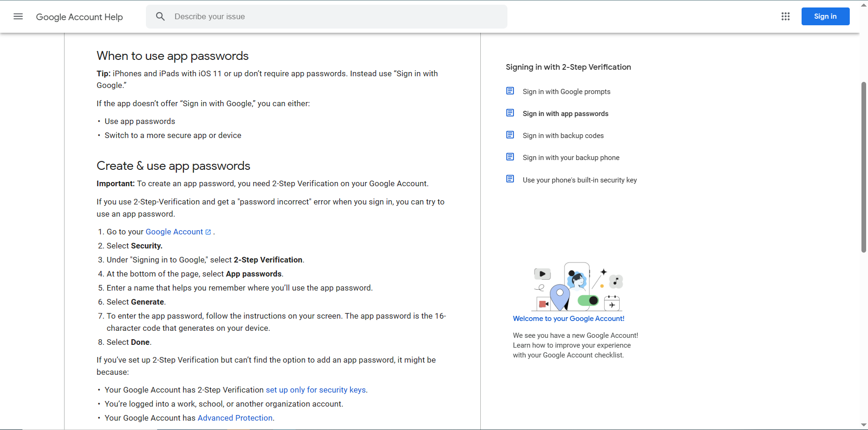This screenshot has height=430, width=868.
Task: Click step 'At the bottom of the page, select App passwords'
Action: [195, 274]
